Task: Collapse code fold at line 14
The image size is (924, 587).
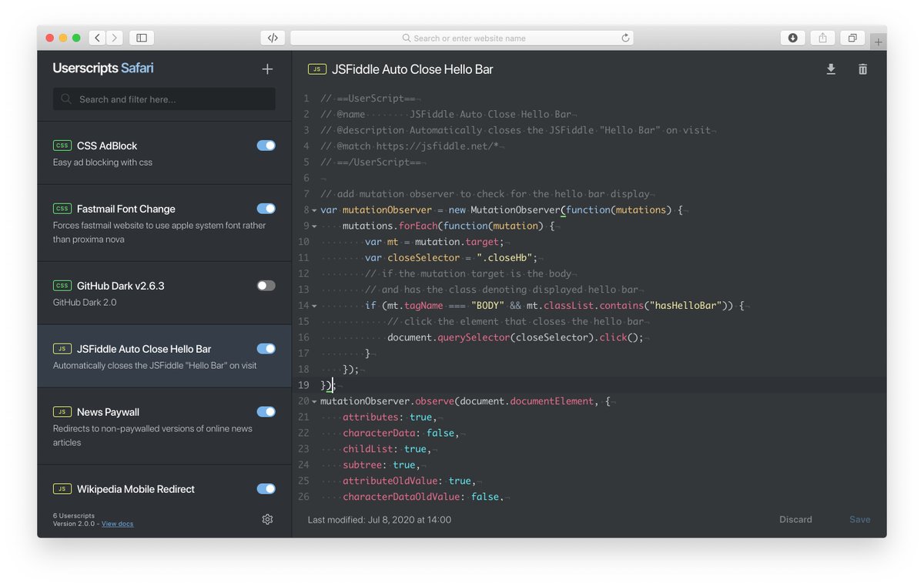Action: click(314, 306)
